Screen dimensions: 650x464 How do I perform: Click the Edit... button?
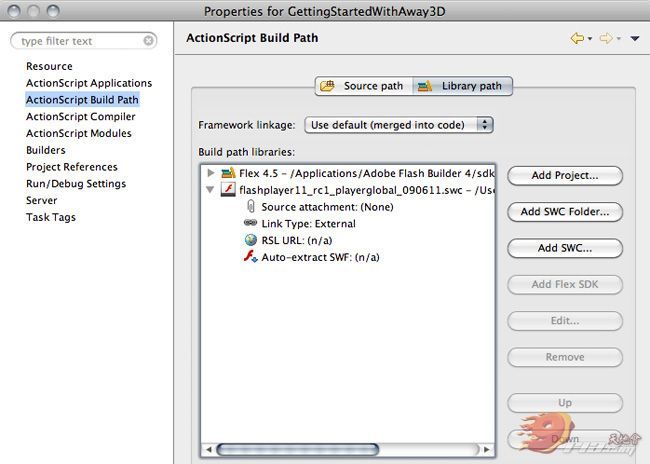tap(565, 321)
